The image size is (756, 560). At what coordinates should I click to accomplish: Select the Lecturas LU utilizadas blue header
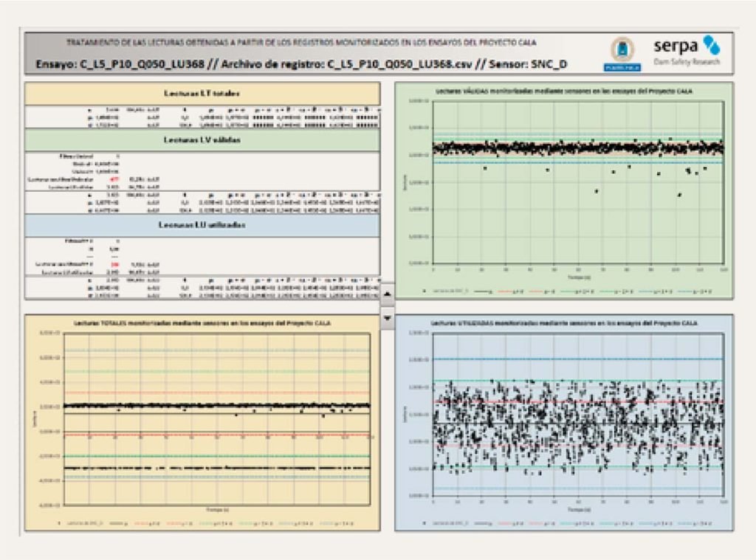(x=202, y=225)
